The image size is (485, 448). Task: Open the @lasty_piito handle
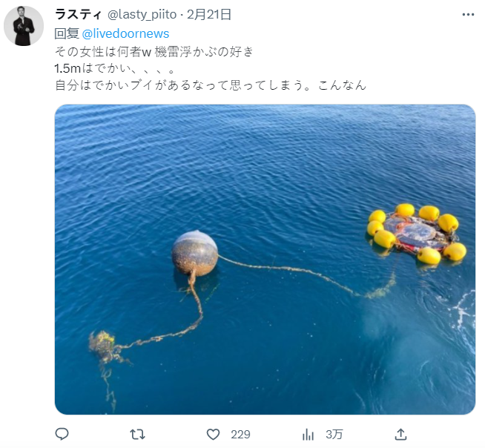[142, 15]
